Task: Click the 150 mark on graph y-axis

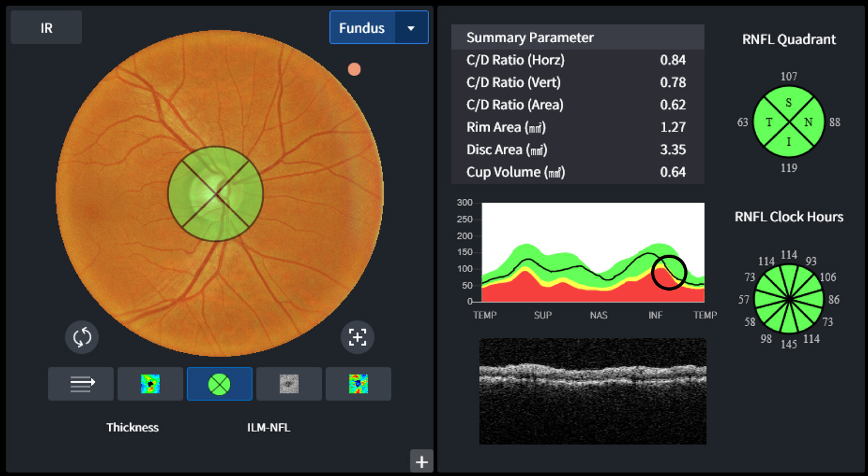Action: [464, 252]
